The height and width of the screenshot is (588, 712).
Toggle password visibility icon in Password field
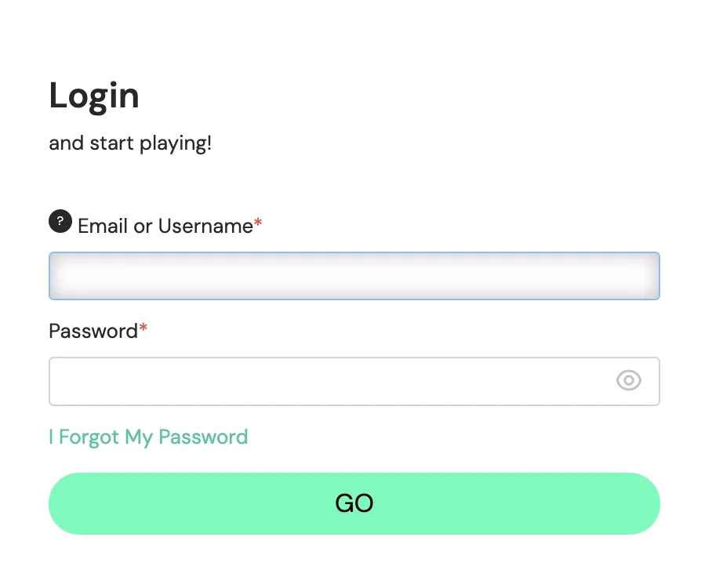pyautogui.click(x=628, y=380)
